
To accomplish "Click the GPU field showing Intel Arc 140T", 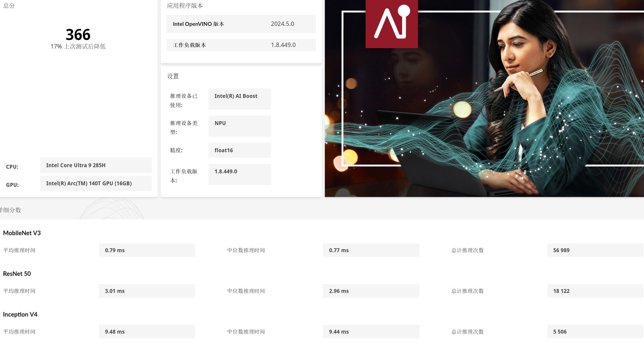I will (96, 183).
